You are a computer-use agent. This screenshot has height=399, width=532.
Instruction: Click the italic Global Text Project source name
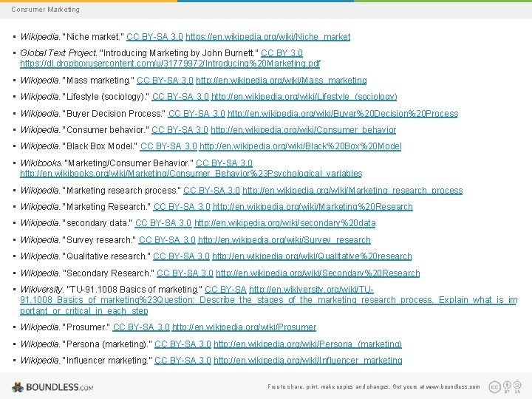(x=58, y=53)
